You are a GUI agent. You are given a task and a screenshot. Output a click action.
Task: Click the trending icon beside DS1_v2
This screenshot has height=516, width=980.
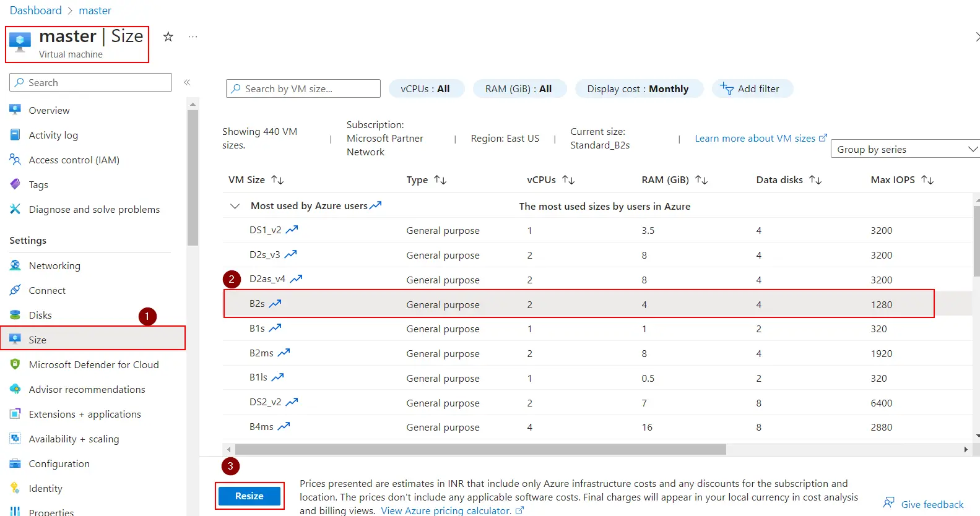click(292, 230)
